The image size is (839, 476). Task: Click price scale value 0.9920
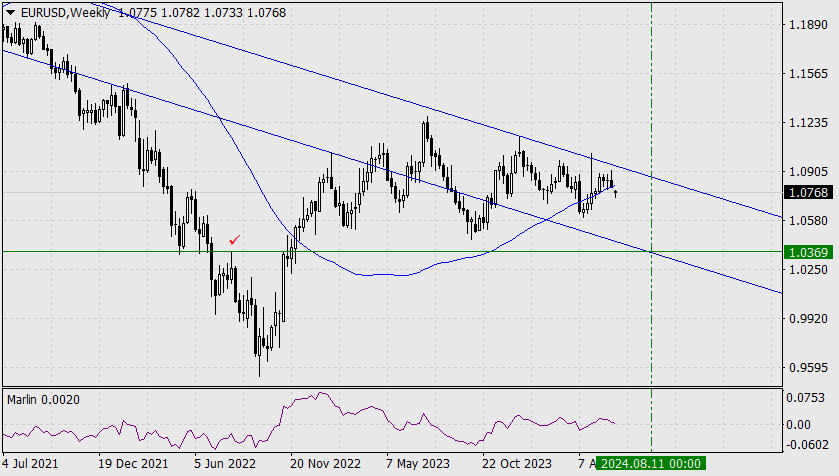(x=809, y=319)
